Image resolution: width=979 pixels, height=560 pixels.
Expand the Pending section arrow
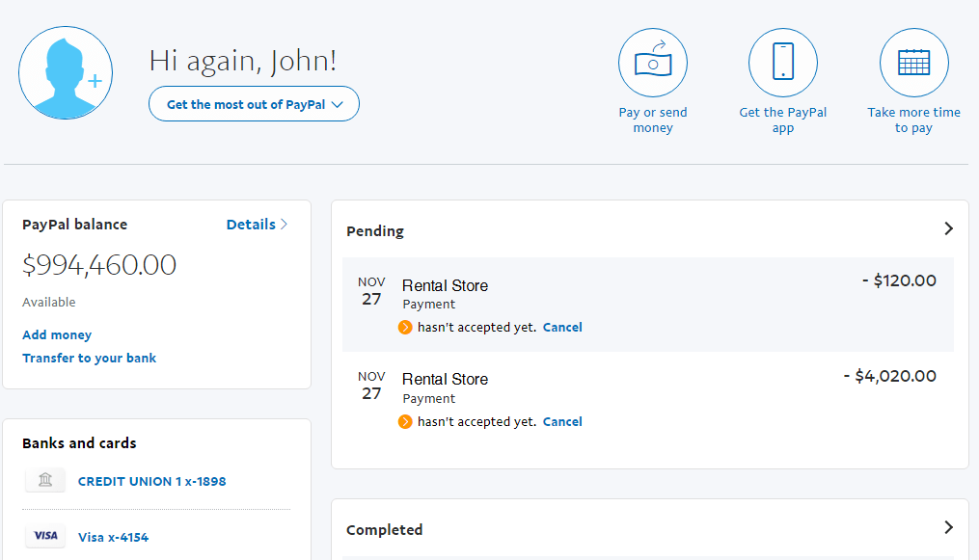click(948, 229)
